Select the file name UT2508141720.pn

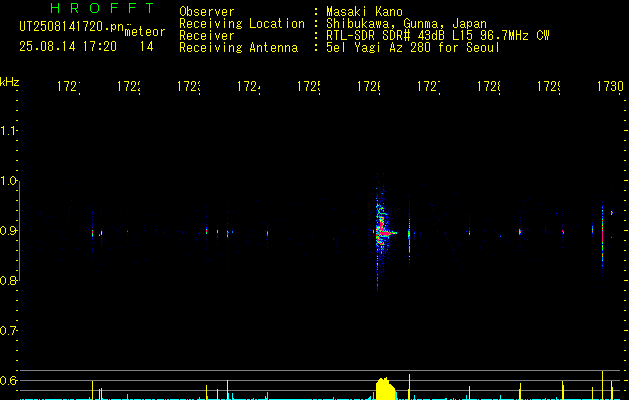71,27
